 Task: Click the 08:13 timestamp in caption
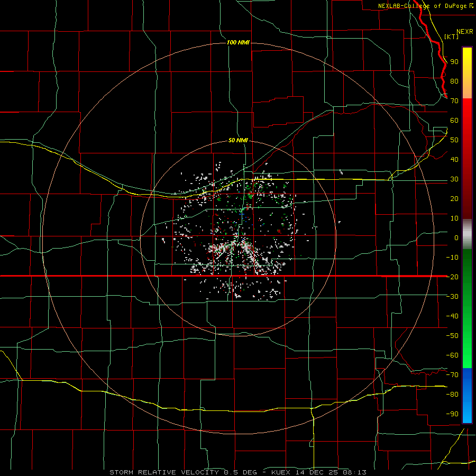tap(355, 472)
